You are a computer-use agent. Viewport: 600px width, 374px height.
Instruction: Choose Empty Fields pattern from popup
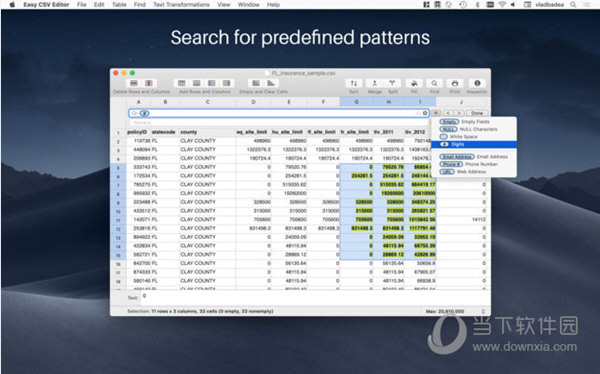click(x=474, y=122)
